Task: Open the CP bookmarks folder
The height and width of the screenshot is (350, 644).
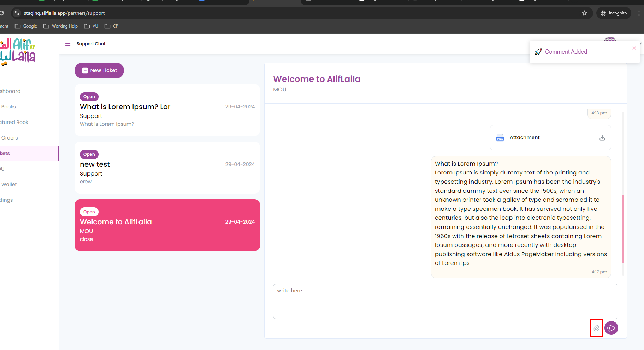Action: pos(111,26)
